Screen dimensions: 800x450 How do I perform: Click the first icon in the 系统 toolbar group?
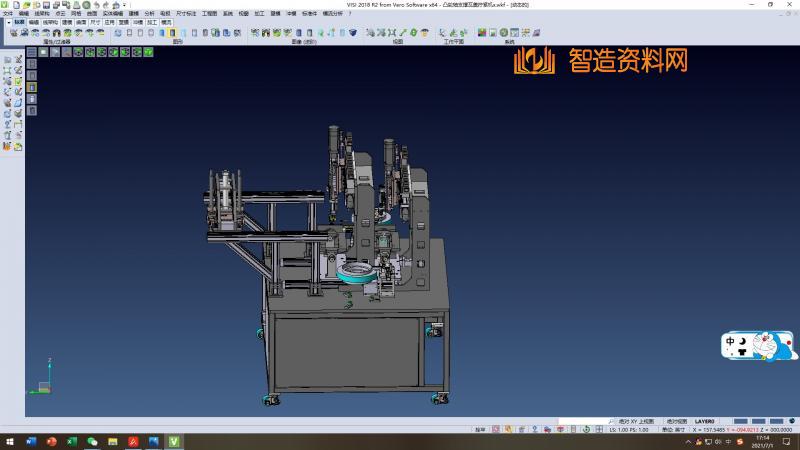(x=482, y=33)
